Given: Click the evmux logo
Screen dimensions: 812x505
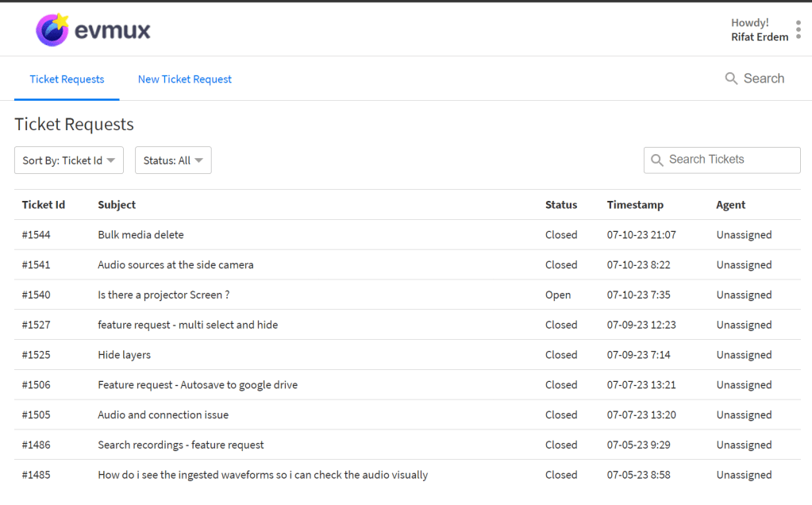Looking at the screenshot, I should [x=93, y=30].
